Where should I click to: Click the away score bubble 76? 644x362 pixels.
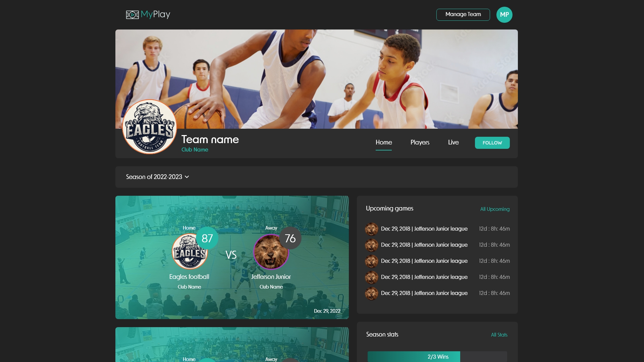point(290,238)
